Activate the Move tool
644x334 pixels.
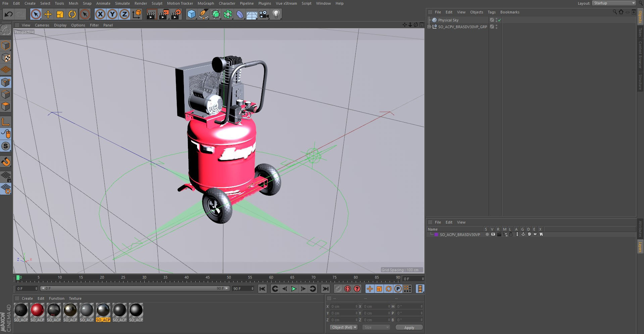[x=48, y=14]
